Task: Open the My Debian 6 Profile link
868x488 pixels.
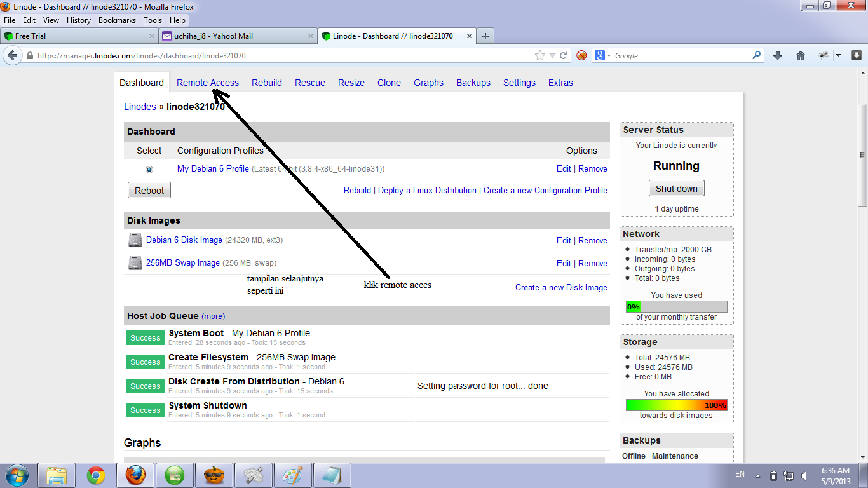Action: [213, 169]
